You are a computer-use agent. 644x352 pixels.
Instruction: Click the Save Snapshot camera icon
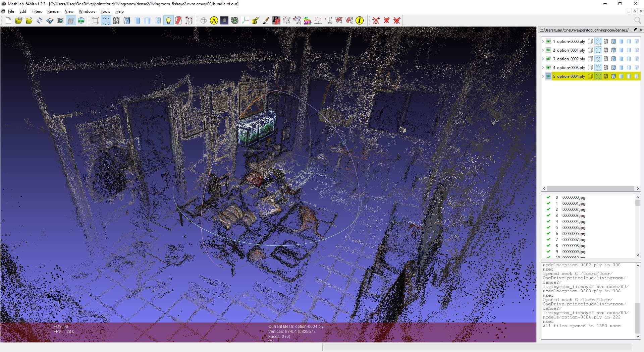tap(60, 21)
